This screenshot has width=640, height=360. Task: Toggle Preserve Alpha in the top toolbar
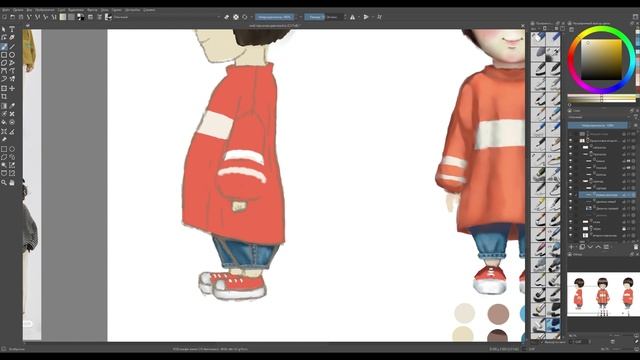[x=236, y=17]
